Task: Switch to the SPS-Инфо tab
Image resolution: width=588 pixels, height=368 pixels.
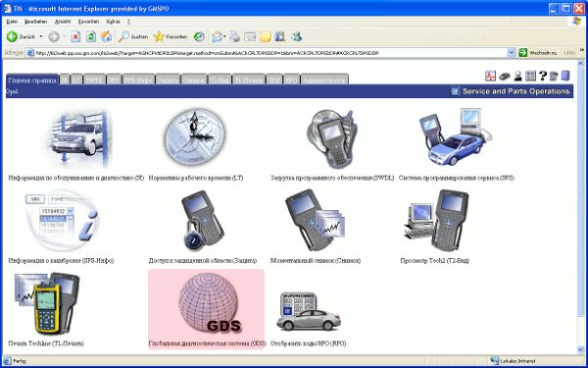Action: [x=138, y=79]
